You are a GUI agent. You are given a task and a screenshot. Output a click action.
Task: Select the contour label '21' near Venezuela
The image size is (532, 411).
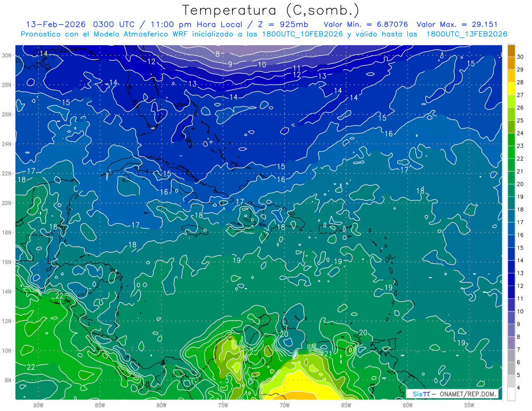pyautogui.click(x=329, y=353)
